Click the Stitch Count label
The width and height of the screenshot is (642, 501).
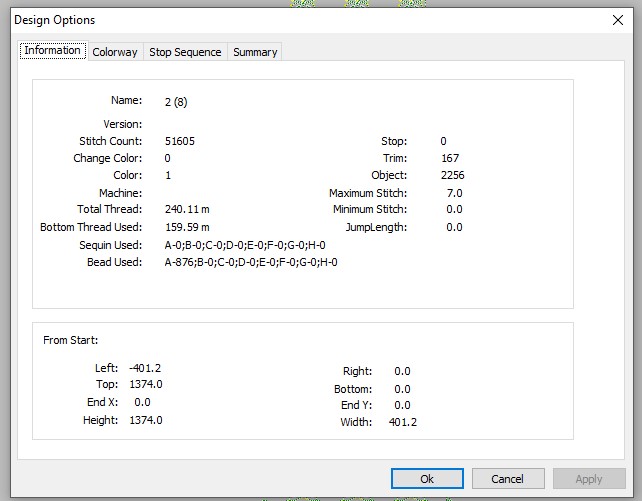[x=111, y=141]
